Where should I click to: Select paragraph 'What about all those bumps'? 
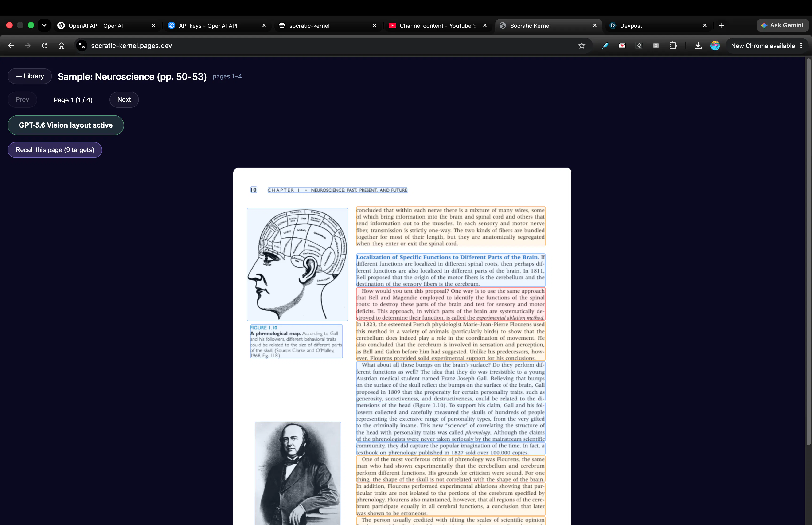click(x=450, y=381)
